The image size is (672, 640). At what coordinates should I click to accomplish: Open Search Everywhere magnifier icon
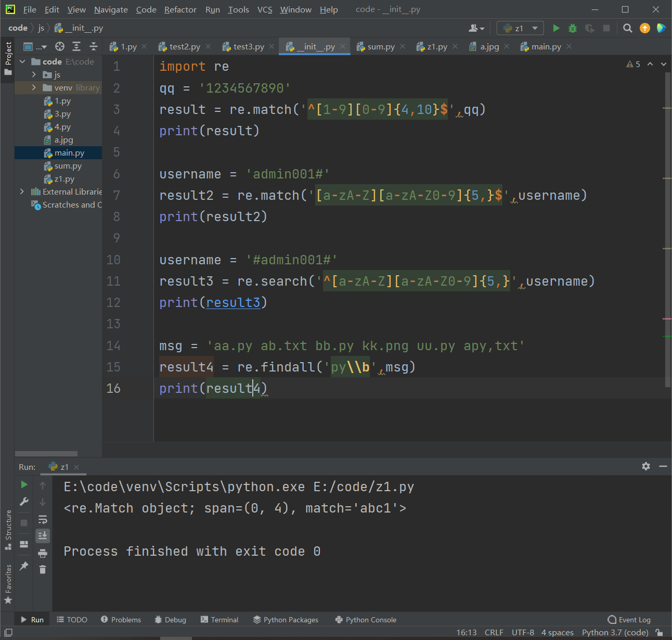coord(628,28)
